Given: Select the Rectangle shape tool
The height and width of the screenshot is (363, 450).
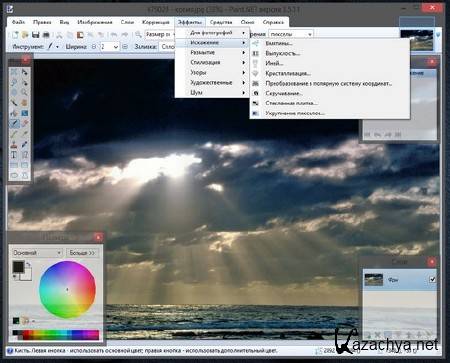Looking at the screenshot, I should tap(14, 165).
